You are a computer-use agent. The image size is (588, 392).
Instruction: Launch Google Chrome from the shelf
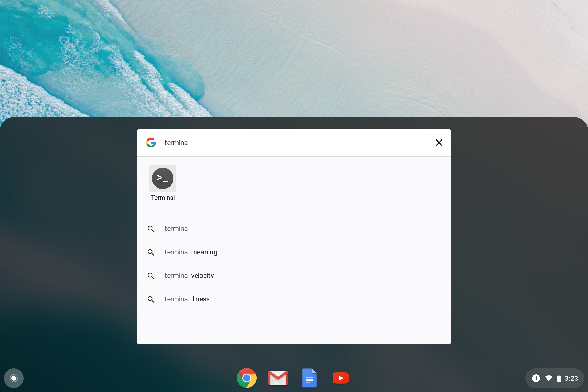pyautogui.click(x=246, y=378)
